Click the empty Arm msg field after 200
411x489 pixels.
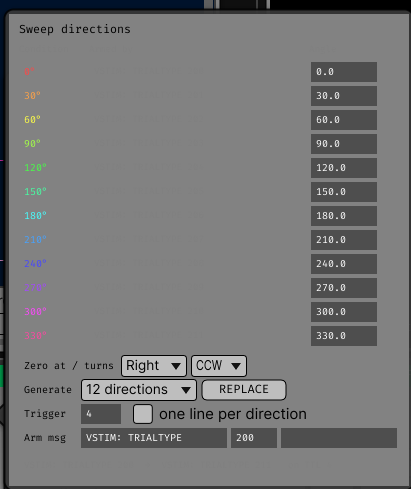tap(339, 438)
